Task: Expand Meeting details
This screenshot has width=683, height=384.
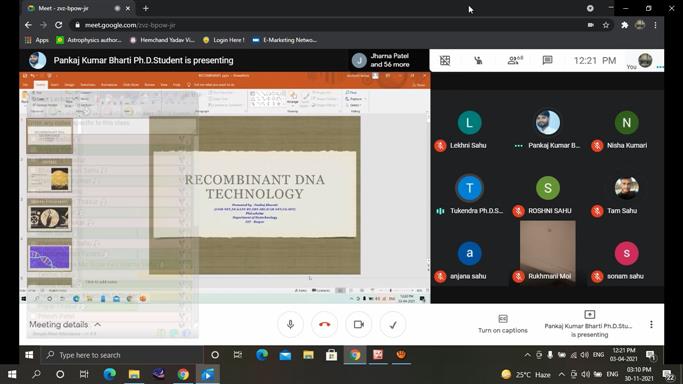Action: tap(65, 324)
